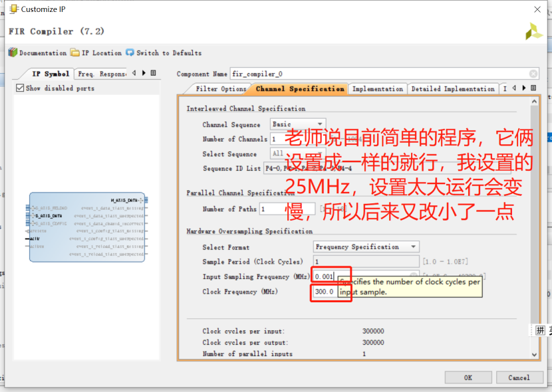This screenshot has width=552, height=392.
Task: Open the Select Format dropdown
Action: 366,246
